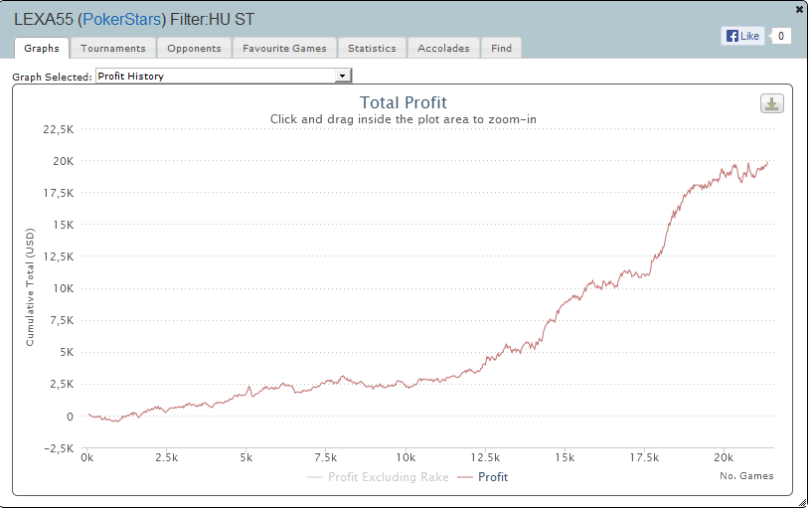Switch to the Graphs tab
The height and width of the screenshot is (510, 812).
point(42,48)
